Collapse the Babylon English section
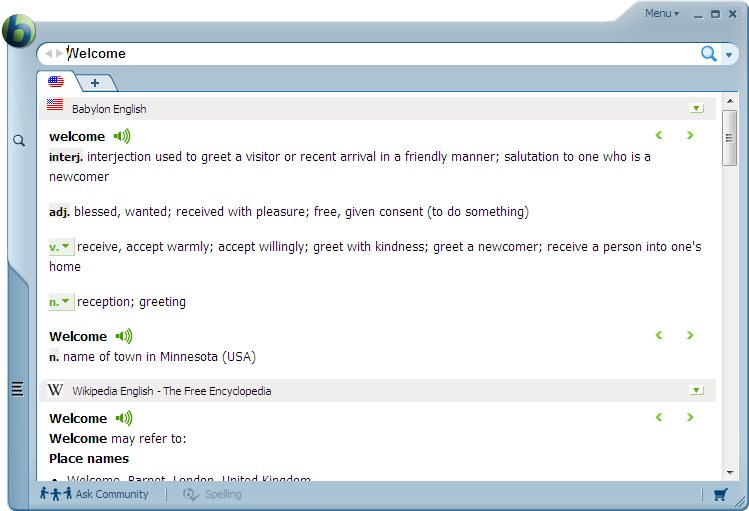This screenshot has width=749, height=511. pyautogui.click(x=696, y=108)
